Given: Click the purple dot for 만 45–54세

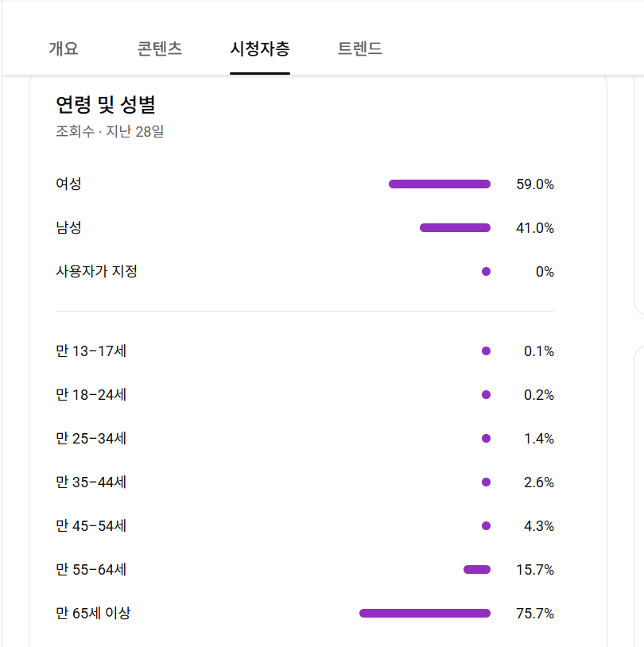Looking at the screenshot, I should 486,526.
